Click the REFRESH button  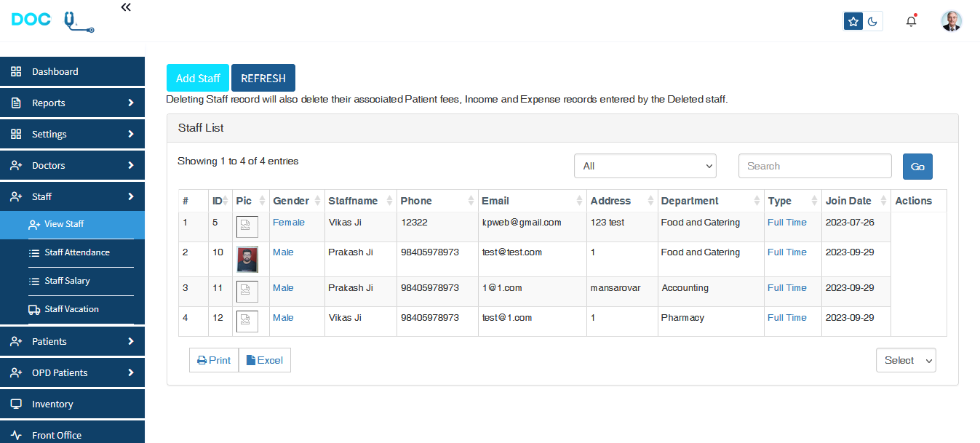click(263, 78)
